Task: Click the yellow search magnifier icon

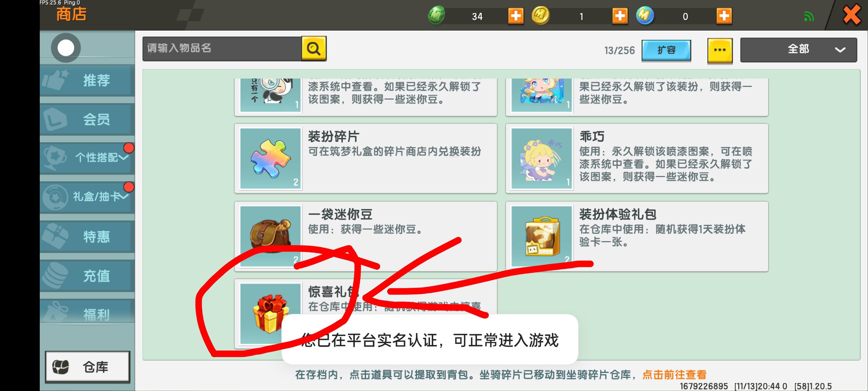Action: click(314, 48)
